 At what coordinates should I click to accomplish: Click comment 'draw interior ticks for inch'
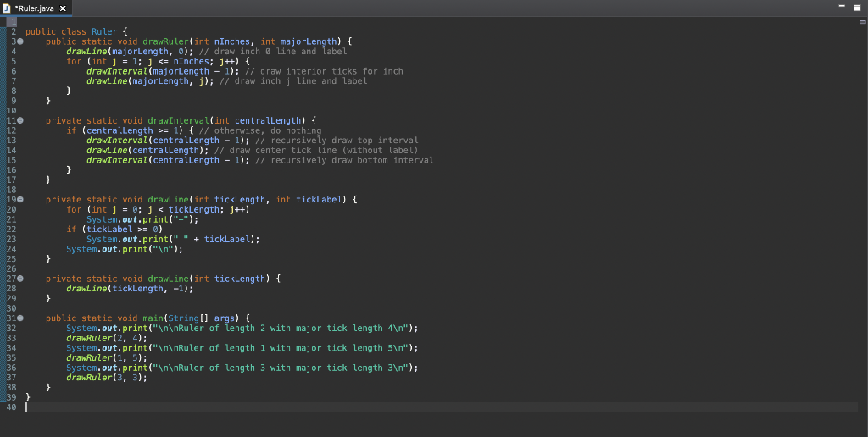click(324, 71)
